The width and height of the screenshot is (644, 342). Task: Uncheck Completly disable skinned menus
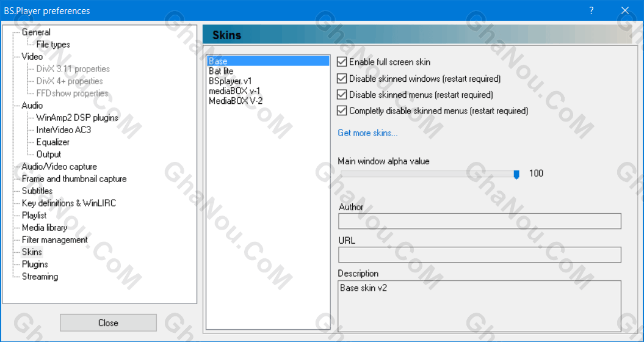click(x=342, y=111)
